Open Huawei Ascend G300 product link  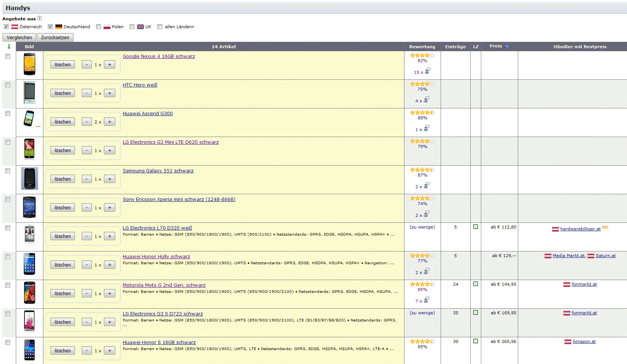(148, 113)
